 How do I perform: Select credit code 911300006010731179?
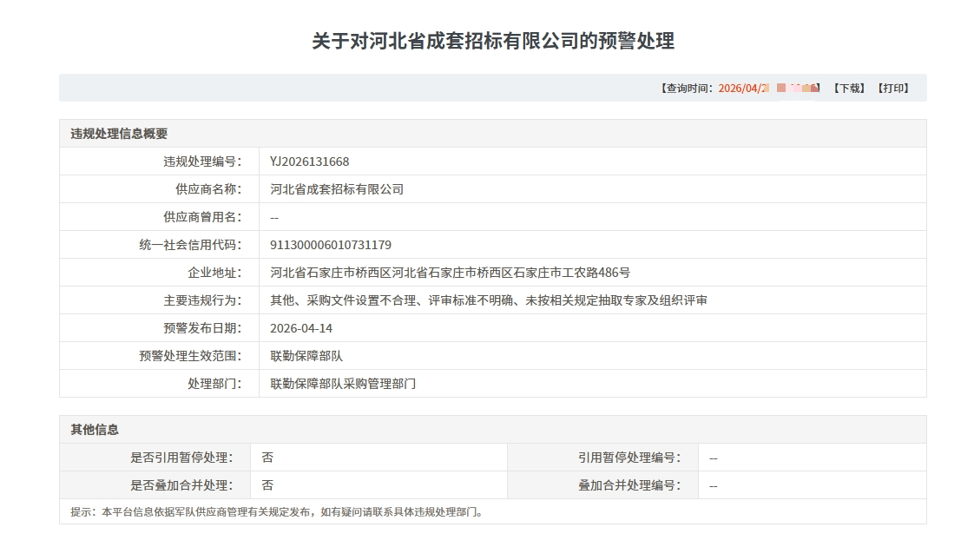coord(332,245)
